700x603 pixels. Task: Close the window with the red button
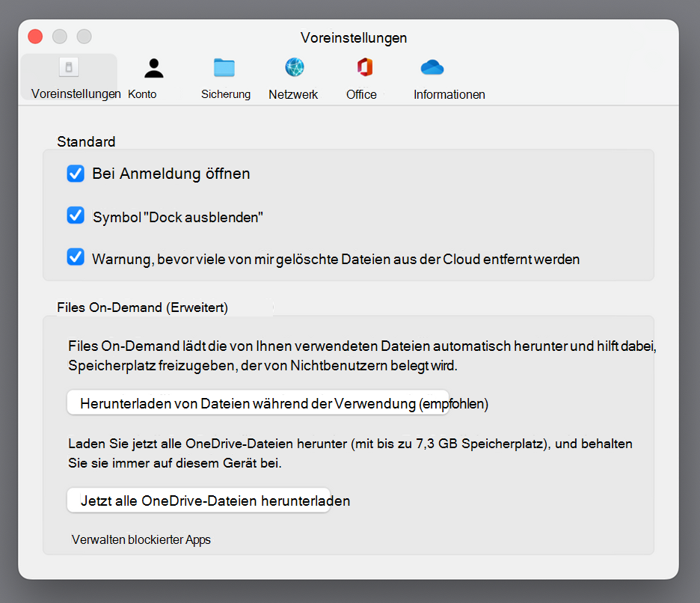click(x=35, y=36)
